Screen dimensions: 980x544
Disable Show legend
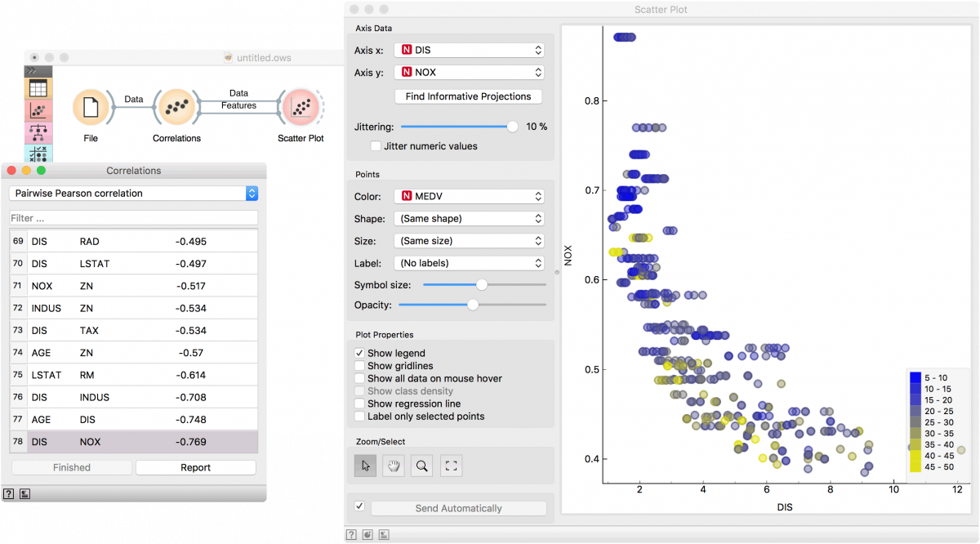359,353
